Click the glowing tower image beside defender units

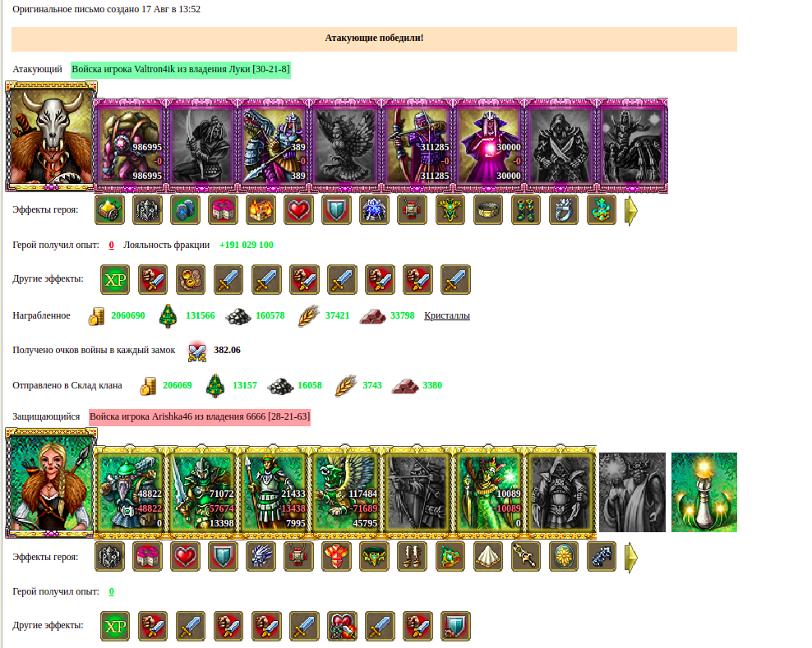704,492
